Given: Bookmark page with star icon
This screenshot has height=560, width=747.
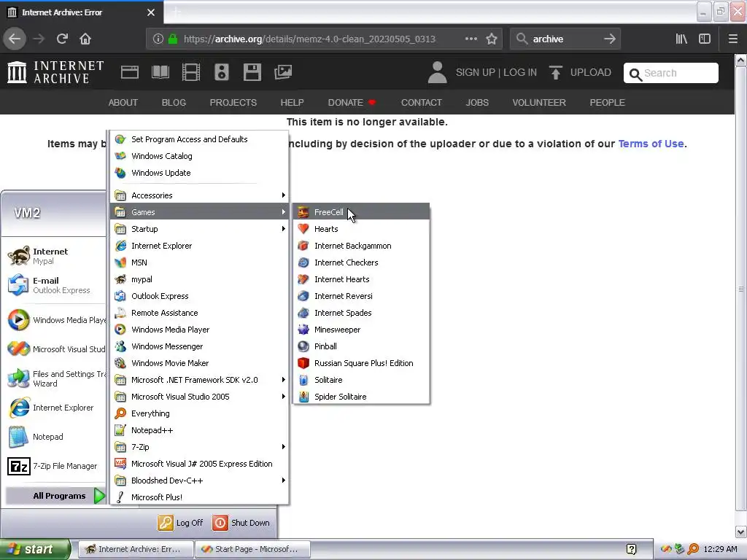Looking at the screenshot, I should tap(492, 39).
